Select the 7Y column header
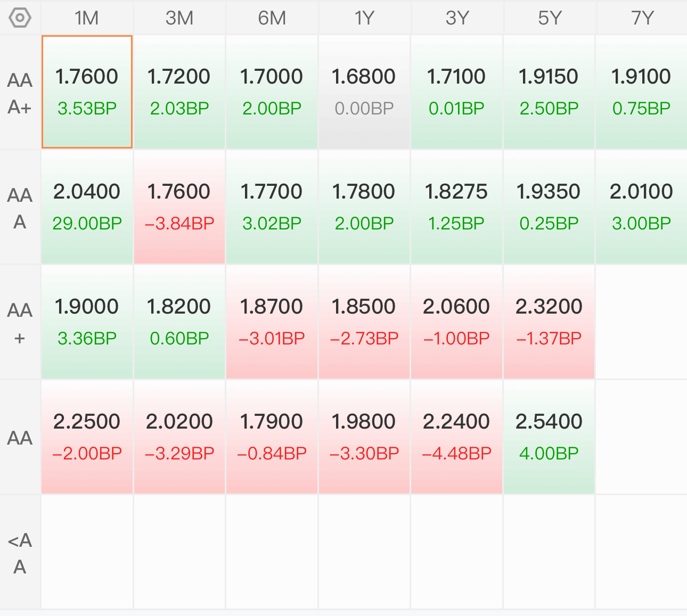687x616 pixels. (x=642, y=18)
